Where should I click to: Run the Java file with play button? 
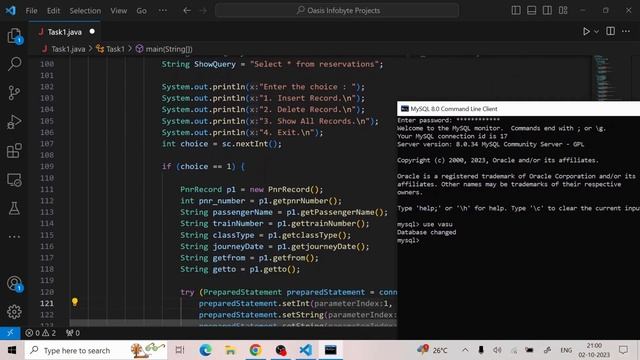(586, 31)
